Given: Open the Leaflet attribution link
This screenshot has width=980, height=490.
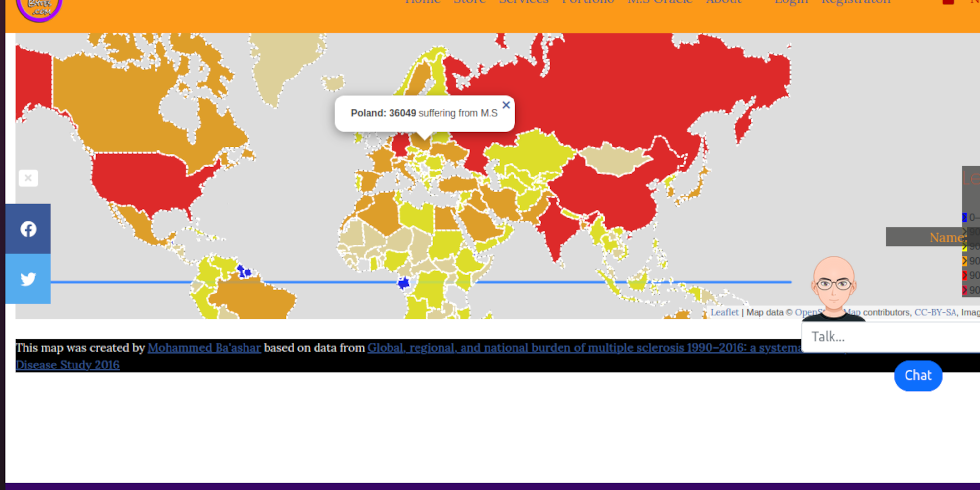Looking at the screenshot, I should point(724,312).
